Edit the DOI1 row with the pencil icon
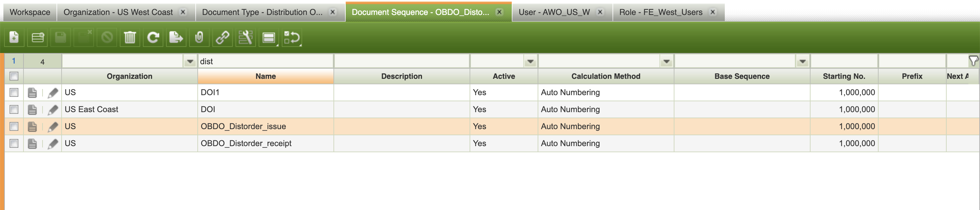Screen dimensions: 980x210 pos(53,93)
